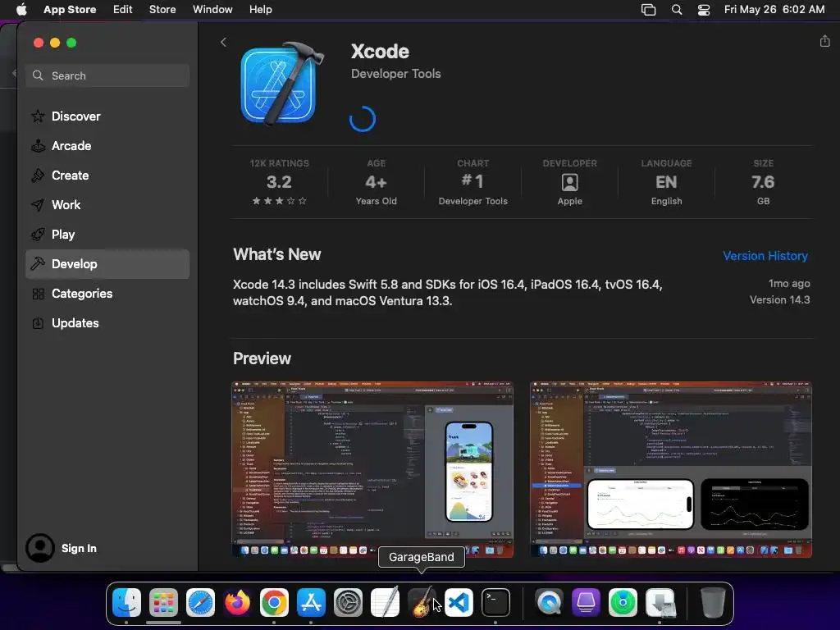Open the Help menu
This screenshot has width=840, height=630.
(260, 9)
